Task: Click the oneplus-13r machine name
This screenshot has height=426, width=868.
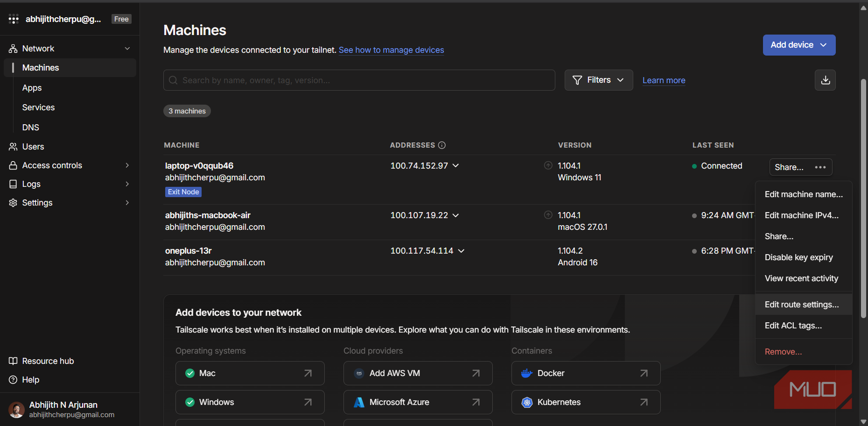Action: click(x=189, y=251)
